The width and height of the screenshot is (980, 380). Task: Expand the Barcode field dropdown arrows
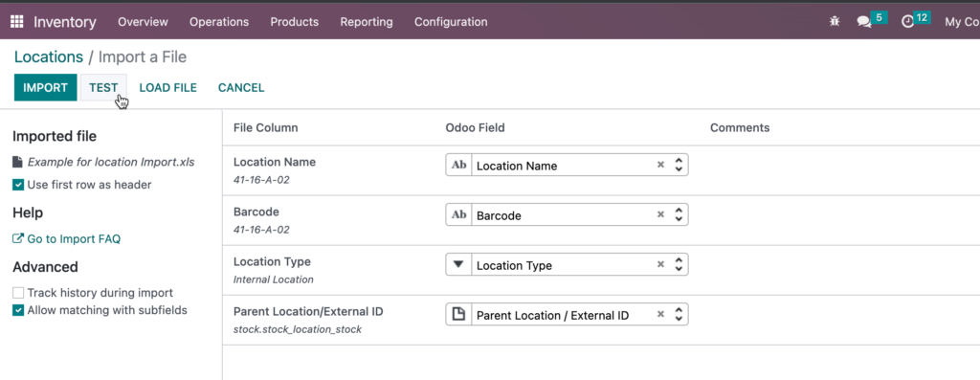click(x=679, y=215)
